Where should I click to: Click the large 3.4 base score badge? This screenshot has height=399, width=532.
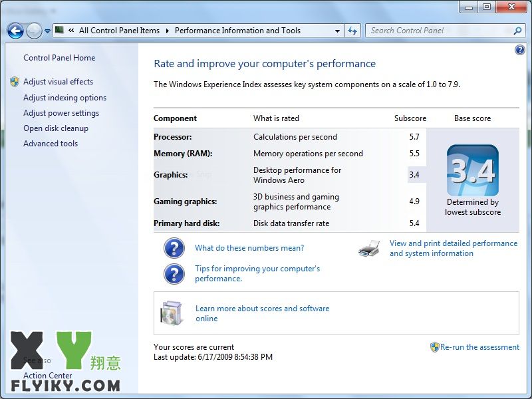(473, 170)
